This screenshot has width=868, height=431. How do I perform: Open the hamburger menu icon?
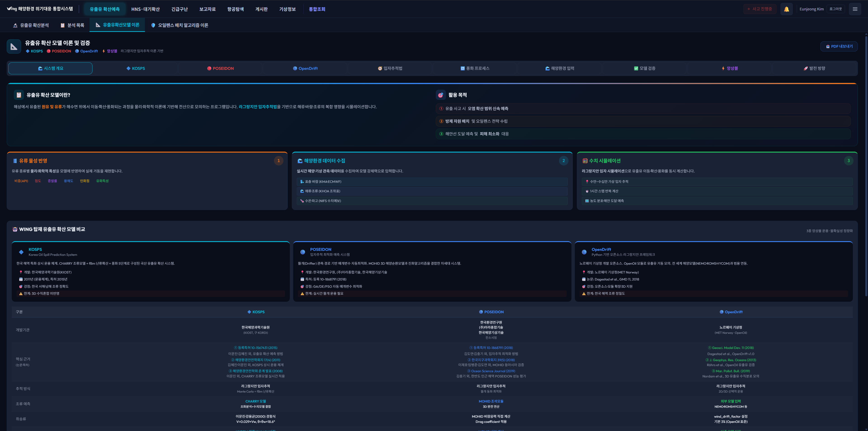(x=854, y=9)
